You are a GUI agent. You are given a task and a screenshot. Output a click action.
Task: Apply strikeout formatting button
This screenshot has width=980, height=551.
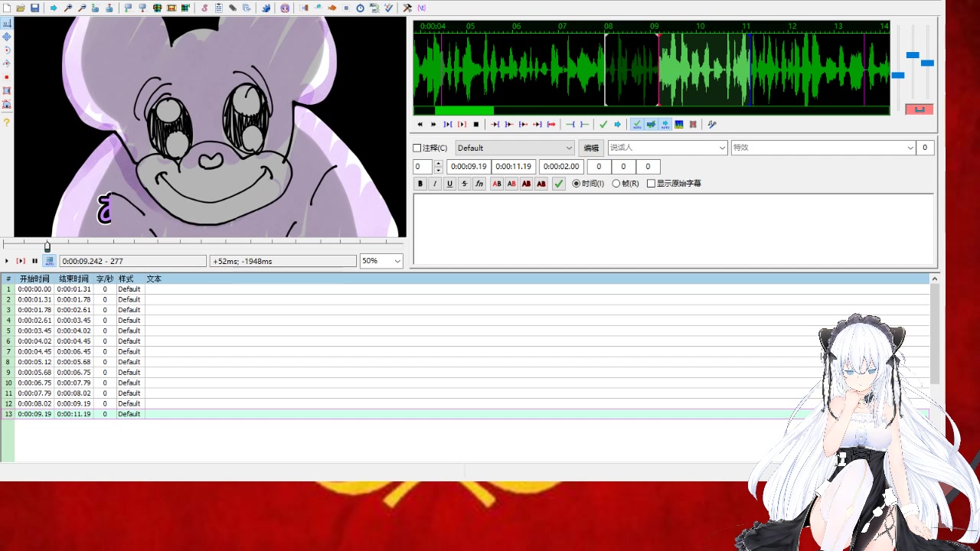tap(464, 184)
